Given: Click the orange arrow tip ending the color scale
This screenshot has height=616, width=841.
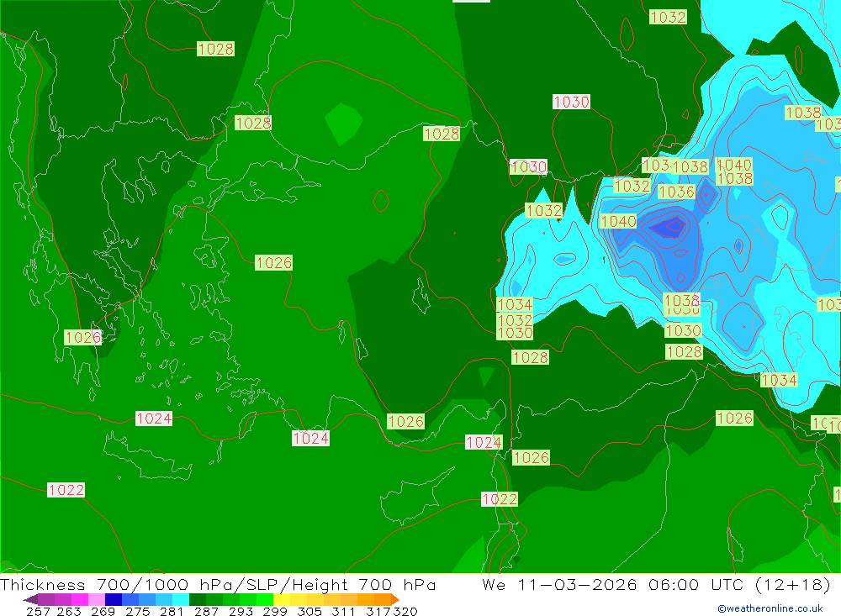Looking at the screenshot, I should [x=395, y=599].
